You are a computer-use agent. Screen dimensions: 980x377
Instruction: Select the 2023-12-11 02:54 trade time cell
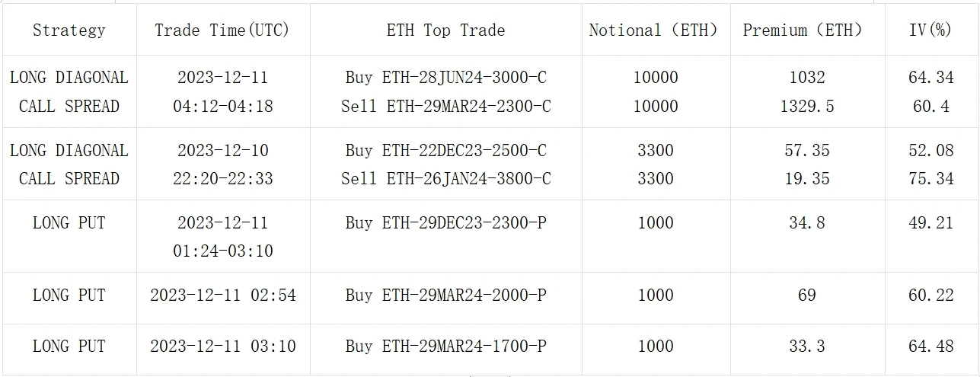(222, 295)
